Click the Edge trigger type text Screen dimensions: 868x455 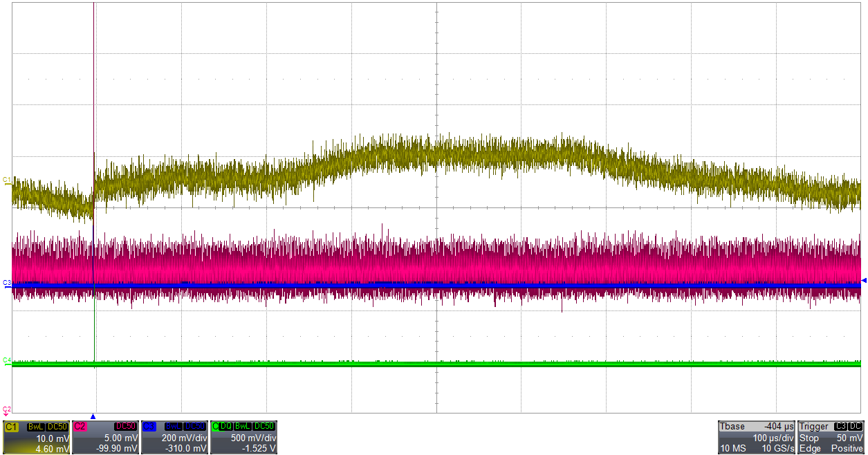coord(810,449)
